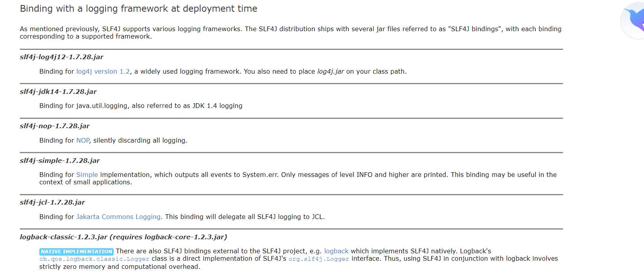
Task: Click the 'Binding with a logging framework' heading
Action: pyautogui.click(x=138, y=9)
